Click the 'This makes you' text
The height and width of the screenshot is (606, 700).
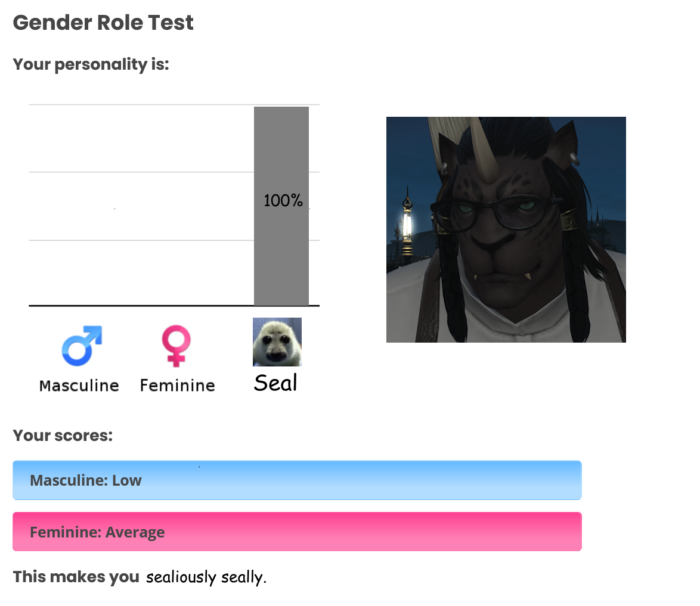(76, 577)
